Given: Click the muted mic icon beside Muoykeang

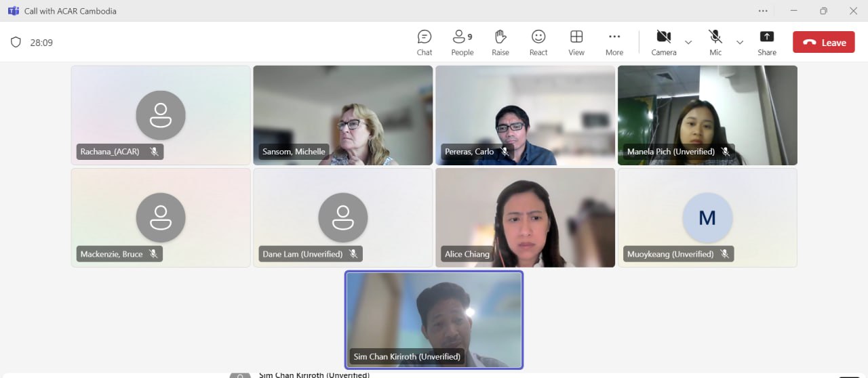Looking at the screenshot, I should pyautogui.click(x=725, y=254).
